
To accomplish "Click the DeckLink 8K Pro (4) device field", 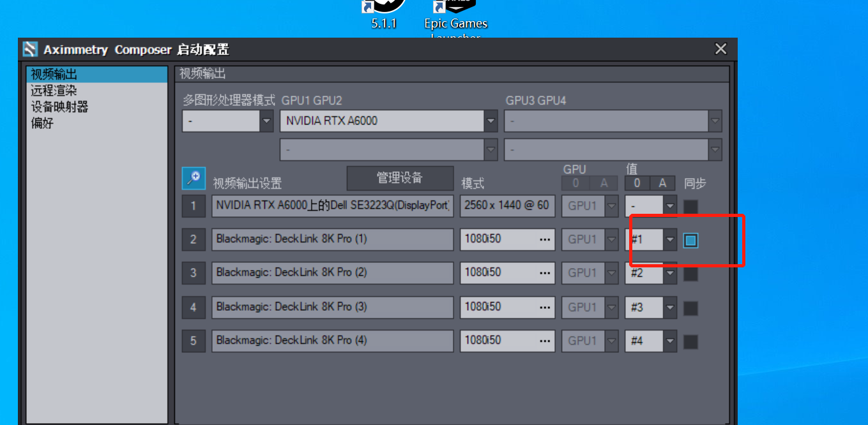I will pos(333,341).
